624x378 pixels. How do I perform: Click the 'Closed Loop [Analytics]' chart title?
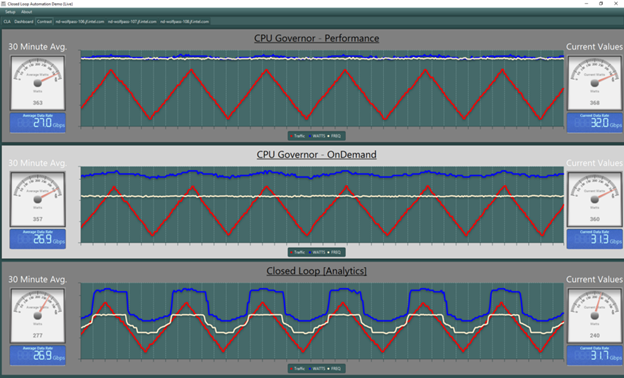click(316, 271)
